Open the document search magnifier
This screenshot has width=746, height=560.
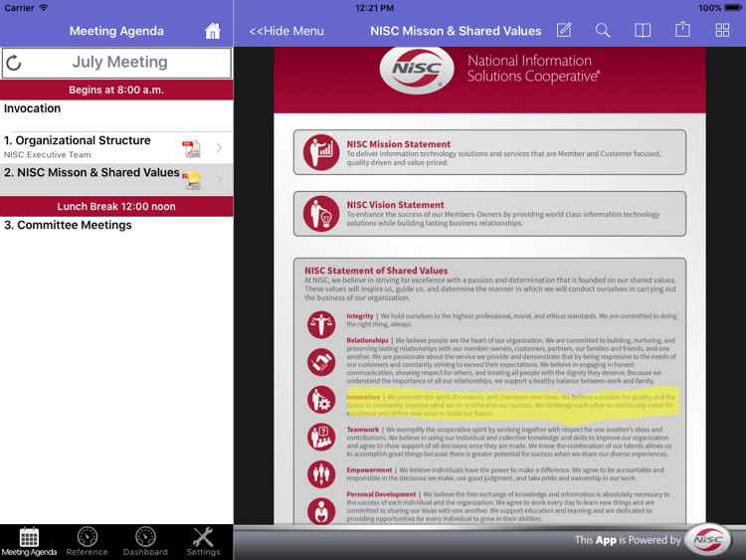(603, 31)
